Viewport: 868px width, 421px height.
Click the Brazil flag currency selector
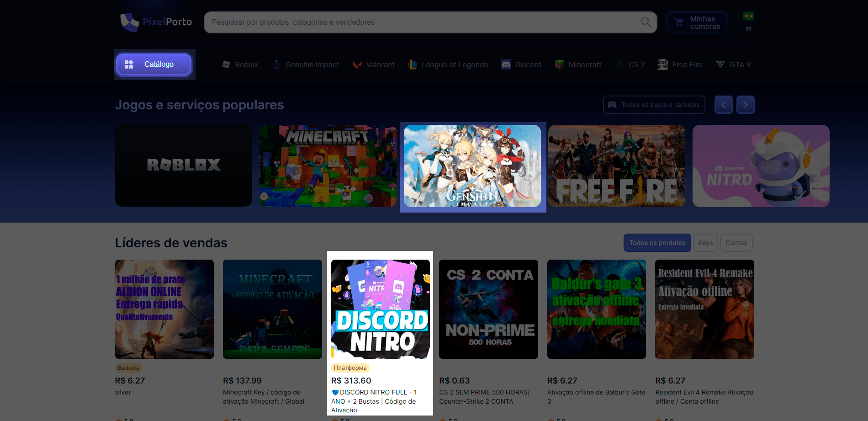click(x=749, y=16)
